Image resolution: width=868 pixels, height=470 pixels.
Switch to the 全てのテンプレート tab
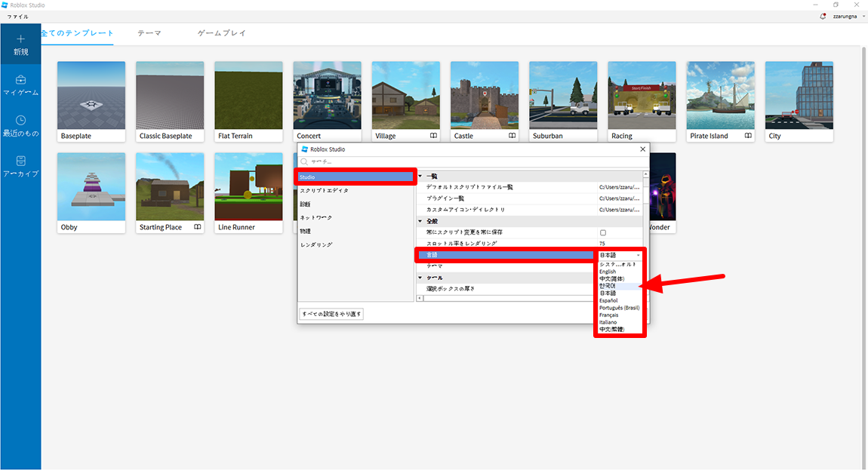(77, 33)
